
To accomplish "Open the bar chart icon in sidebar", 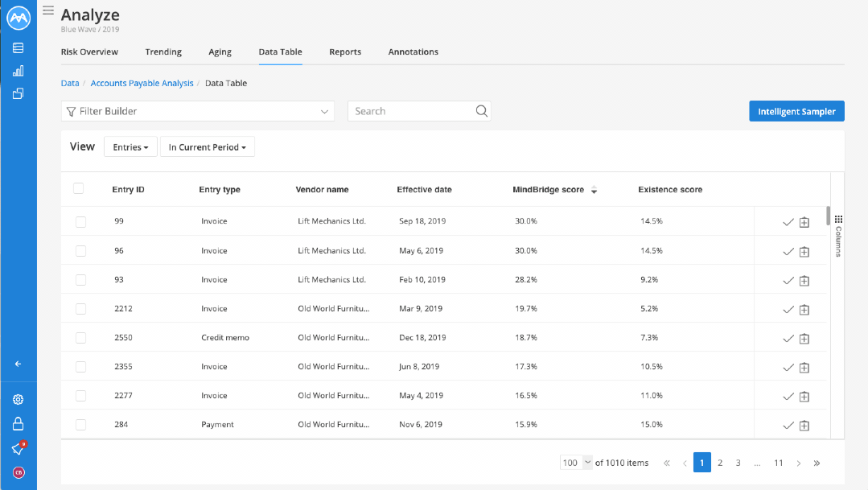I will point(19,71).
